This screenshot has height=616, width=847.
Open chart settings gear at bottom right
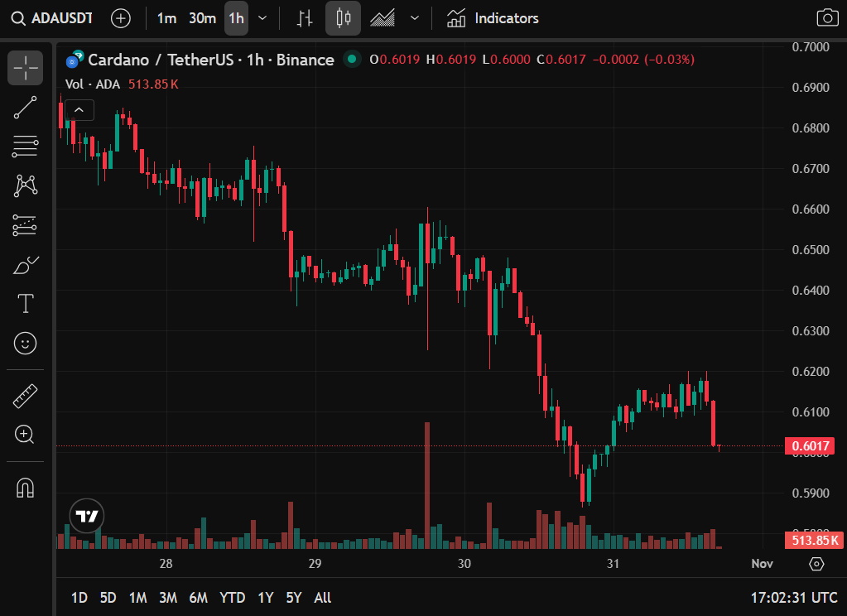click(816, 564)
